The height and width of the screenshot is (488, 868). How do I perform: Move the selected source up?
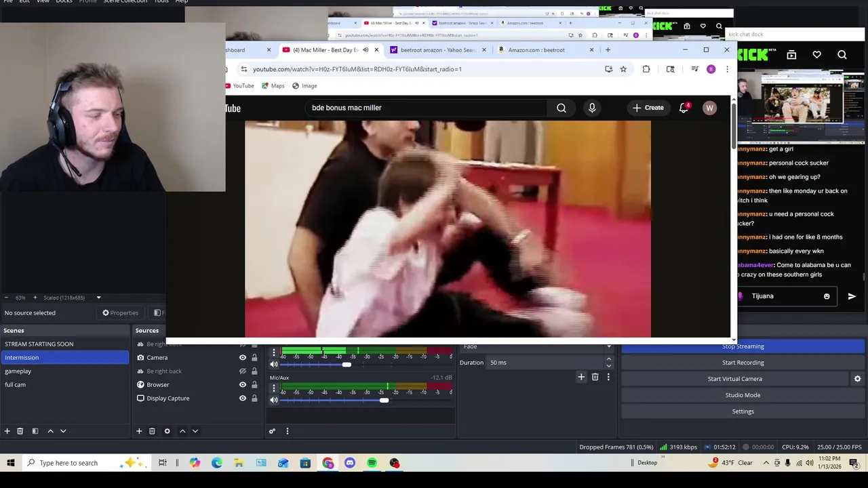pyautogui.click(x=182, y=431)
